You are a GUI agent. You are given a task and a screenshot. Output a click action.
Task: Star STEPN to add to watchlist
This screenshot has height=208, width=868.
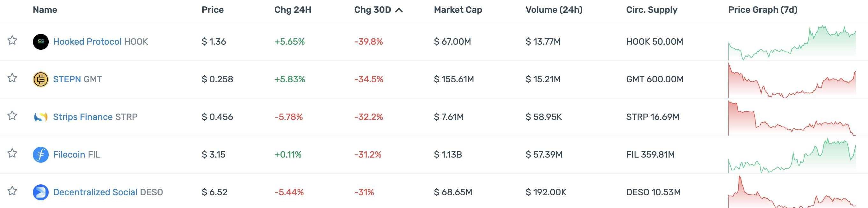point(12,78)
